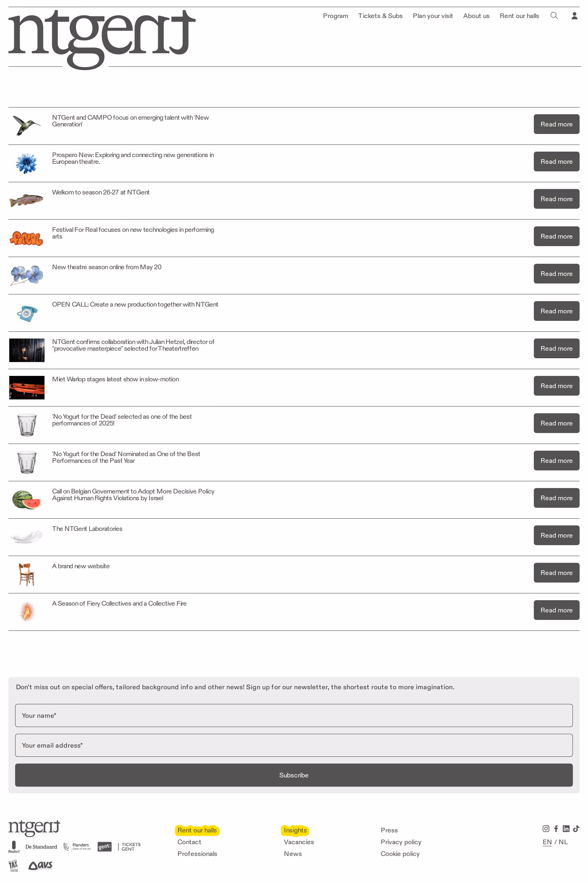Screen dimensions: 588x882
Task: Click the user account icon
Action: [574, 16]
